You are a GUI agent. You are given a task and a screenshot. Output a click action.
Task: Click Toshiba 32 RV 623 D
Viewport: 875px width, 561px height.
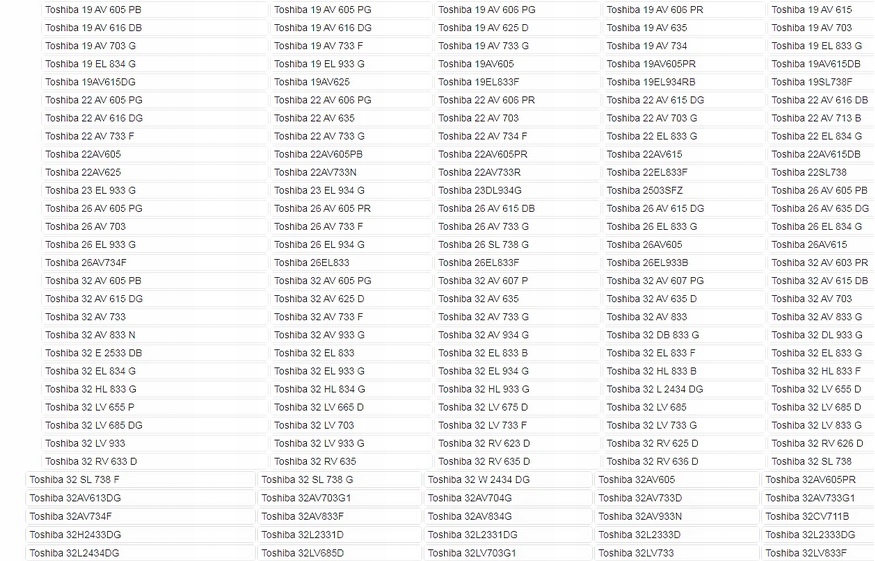pyautogui.click(x=484, y=443)
